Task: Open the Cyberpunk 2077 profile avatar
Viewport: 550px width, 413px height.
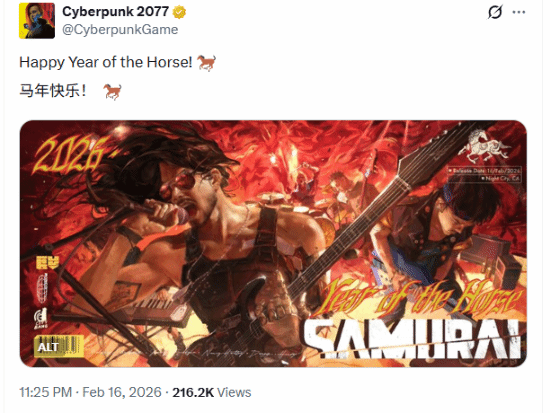Action: click(x=37, y=21)
